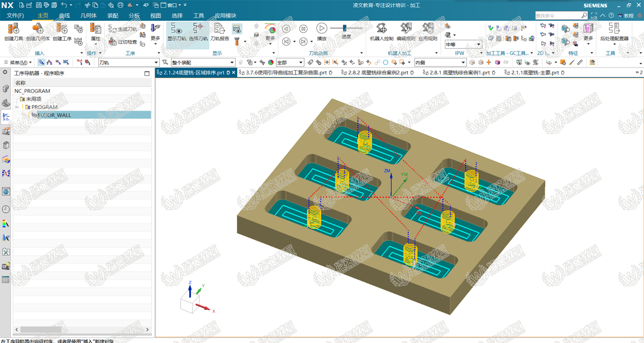Image resolution: width=644 pixels, height=343 pixels.
Task: Select the 未用项 tree item
Action: click(x=33, y=99)
